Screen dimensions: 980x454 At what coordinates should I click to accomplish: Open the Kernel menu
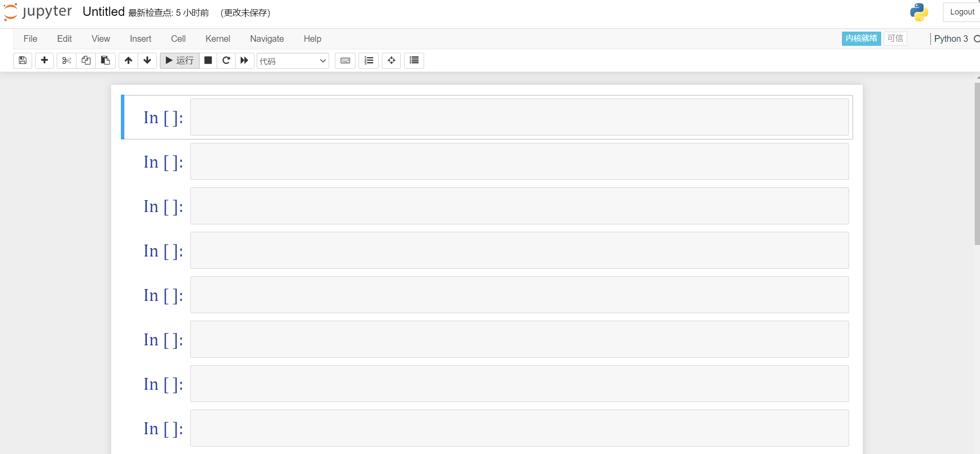[x=218, y=39]
